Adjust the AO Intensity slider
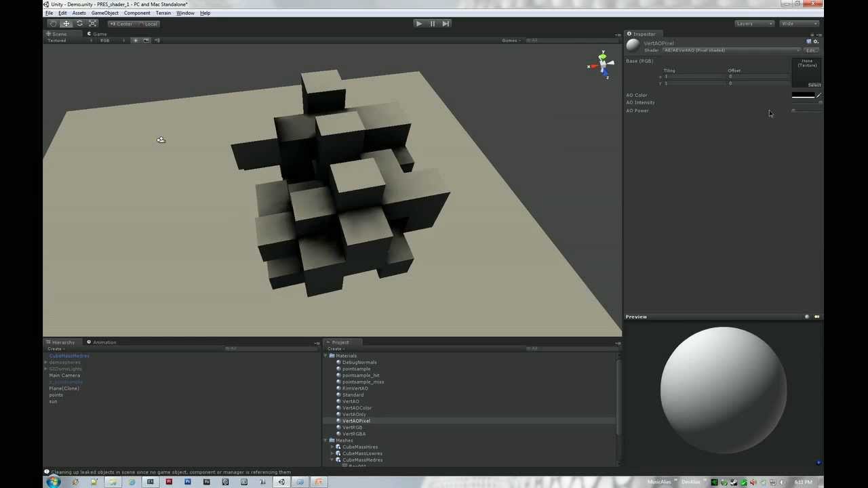Viewport: 868px width, 488px height. point(806,103)
